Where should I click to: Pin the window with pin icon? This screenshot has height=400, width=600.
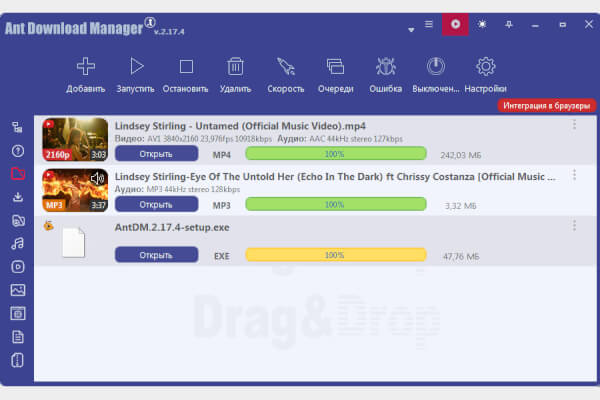pyautogui.click(x=509, y=24)
